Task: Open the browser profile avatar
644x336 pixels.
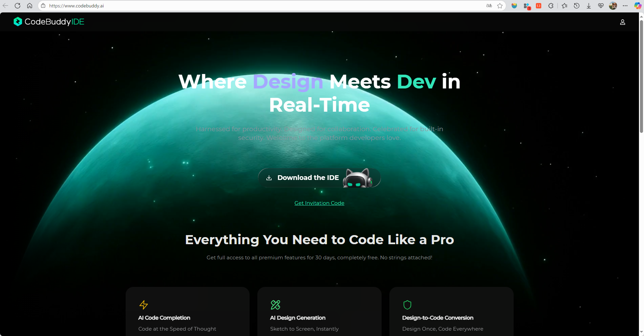Action: (x=613, y=6)
